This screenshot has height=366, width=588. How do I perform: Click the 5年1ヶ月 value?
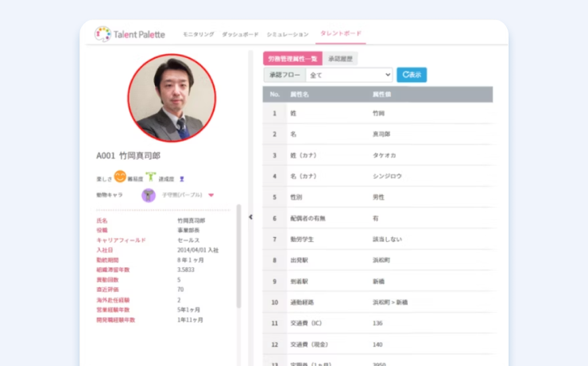point(188,310)
